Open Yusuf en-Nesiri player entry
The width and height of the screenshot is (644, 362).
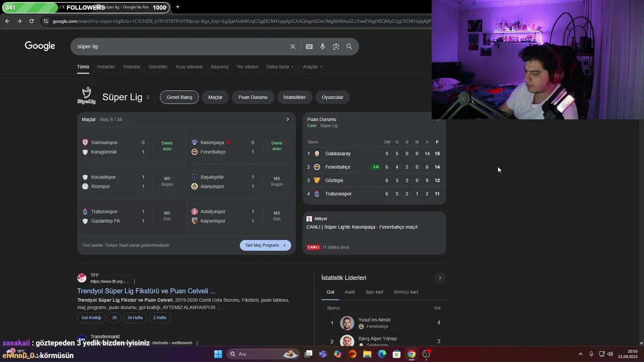[384, 323]
